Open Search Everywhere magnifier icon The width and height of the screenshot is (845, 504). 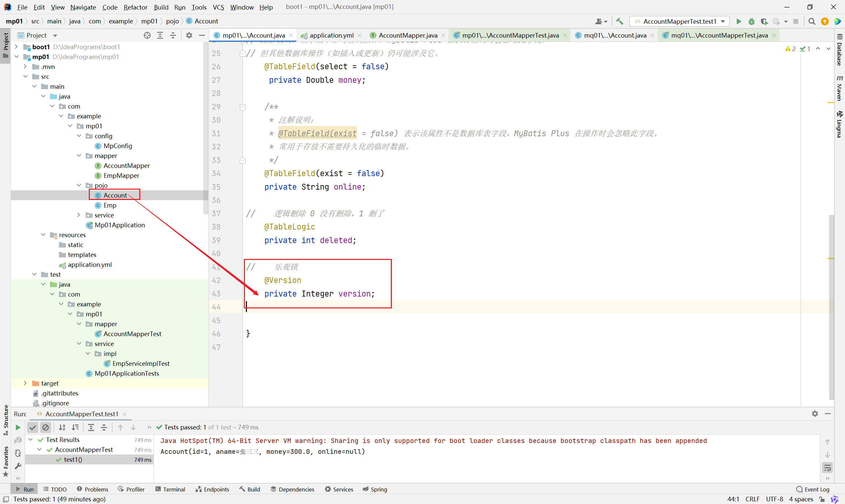(812, 21)
